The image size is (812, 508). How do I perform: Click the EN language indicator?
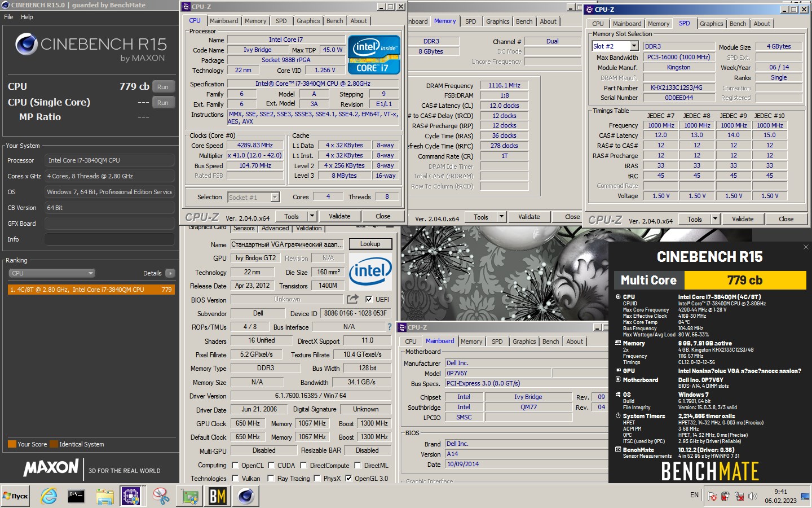click(694, 495)
